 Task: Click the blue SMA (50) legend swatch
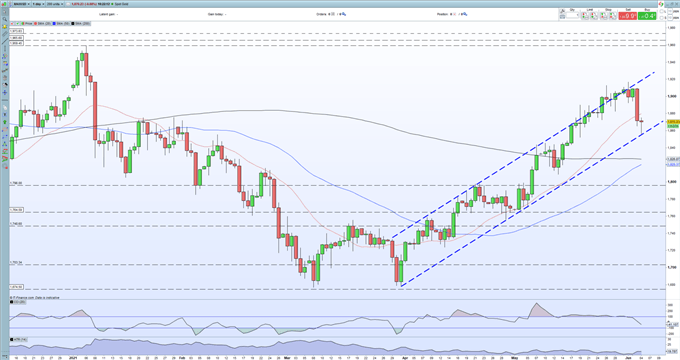[x=55, y=23]
